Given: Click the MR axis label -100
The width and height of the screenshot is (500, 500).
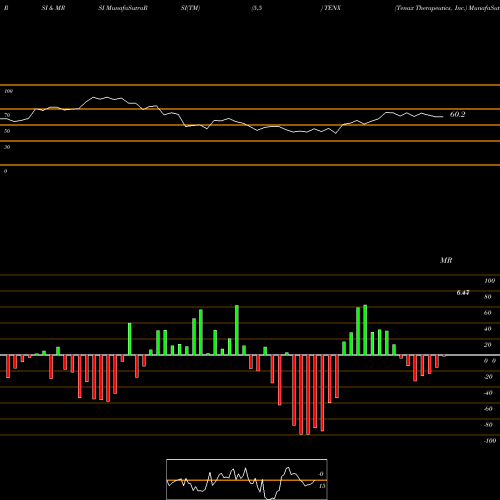Looking at the screenshot, I should 489,441.
